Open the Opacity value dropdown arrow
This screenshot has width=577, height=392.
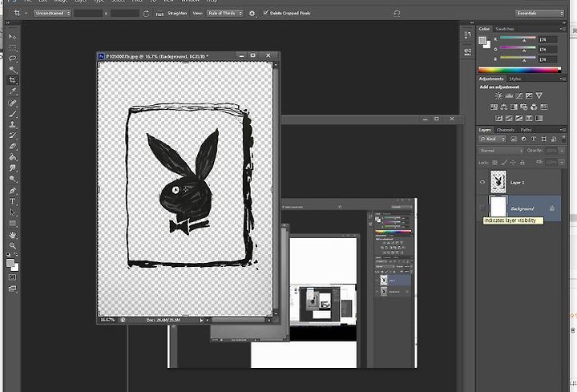562,151
